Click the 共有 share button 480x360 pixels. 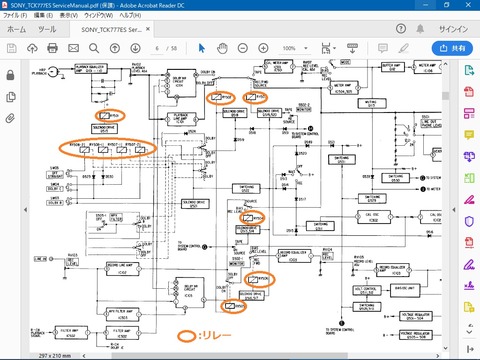coord(452,48)
